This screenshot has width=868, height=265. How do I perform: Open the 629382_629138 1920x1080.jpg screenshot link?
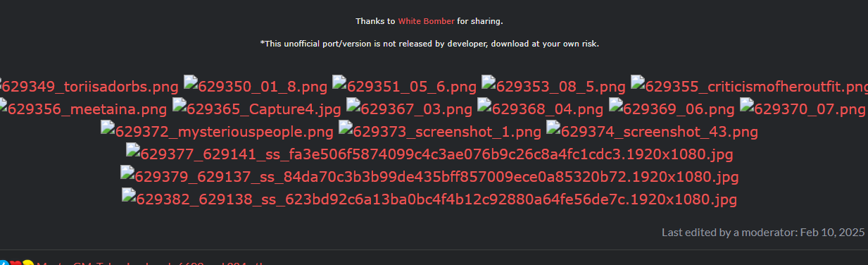click(429, 199)
